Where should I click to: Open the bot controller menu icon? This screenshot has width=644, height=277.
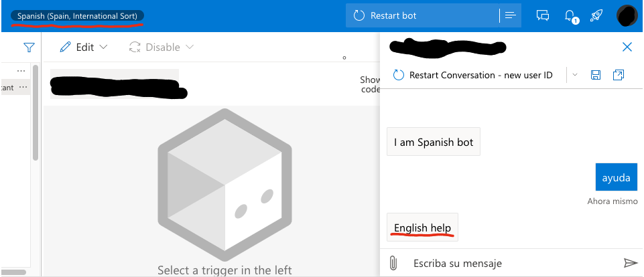511,15
